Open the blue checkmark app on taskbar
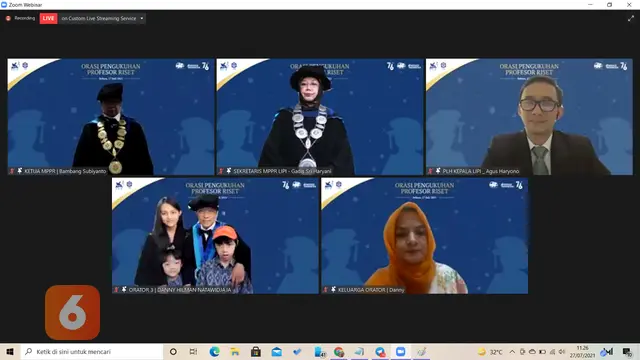Viewport: 640px width, 360px height. point(297,351)
